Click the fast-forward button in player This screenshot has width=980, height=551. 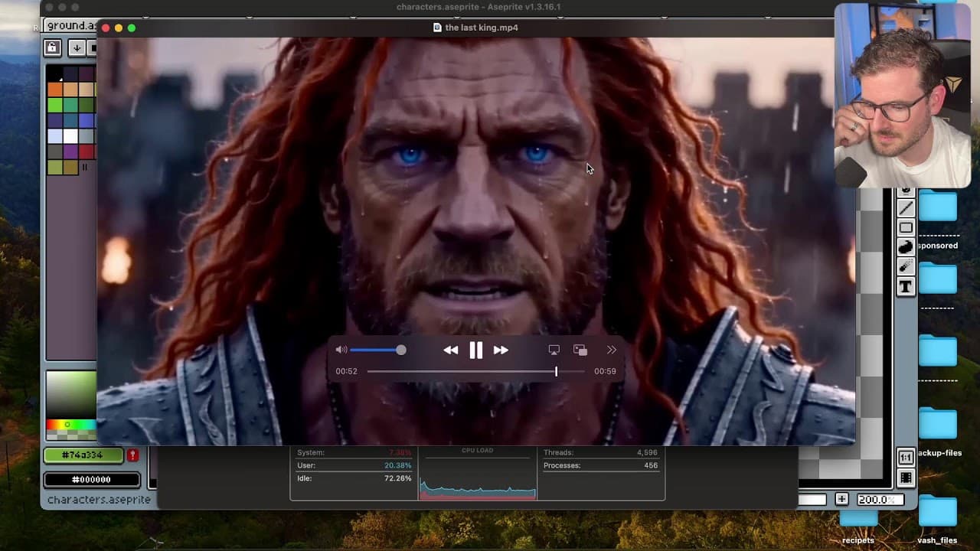pos(501,350)
